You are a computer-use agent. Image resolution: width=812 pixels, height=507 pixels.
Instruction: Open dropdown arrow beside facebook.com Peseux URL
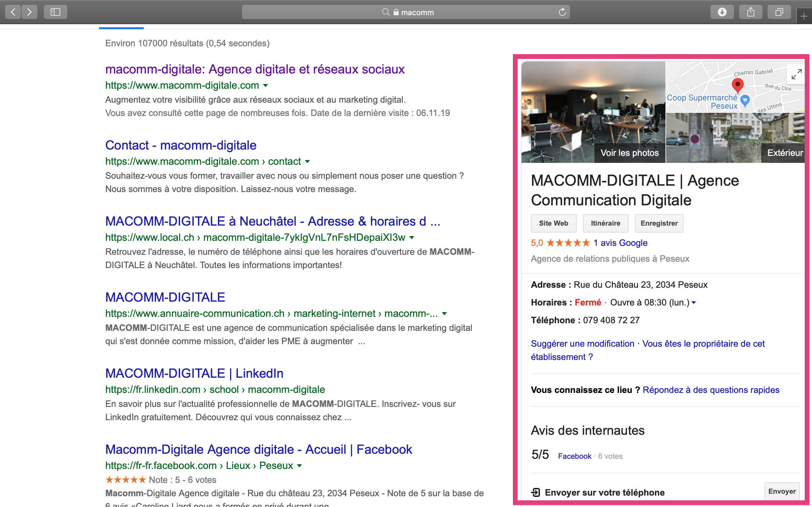[x=300, y=466]
